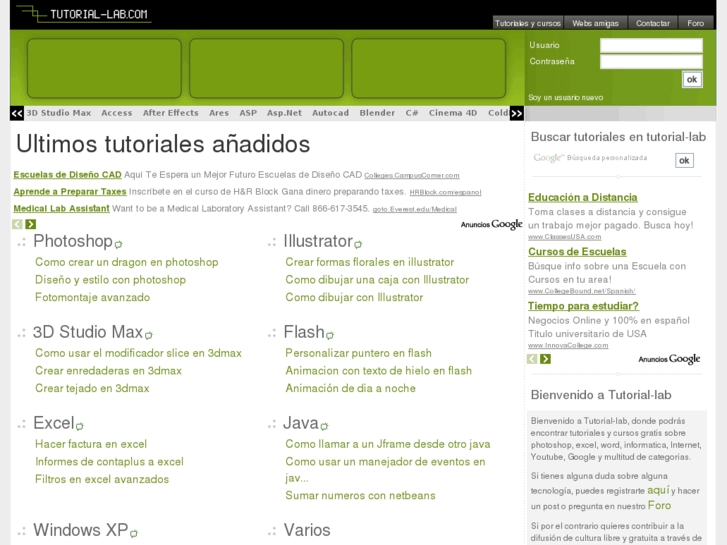Viewport: 727px width, 545px height.
Task: Open Como crear un dragon en photoshop
Action: (x=127, y=262)
